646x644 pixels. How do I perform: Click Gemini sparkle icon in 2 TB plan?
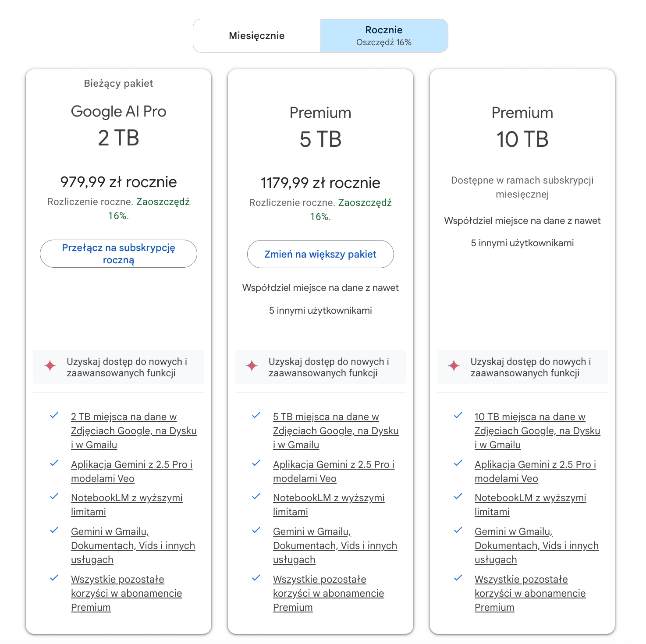(50, 365)
